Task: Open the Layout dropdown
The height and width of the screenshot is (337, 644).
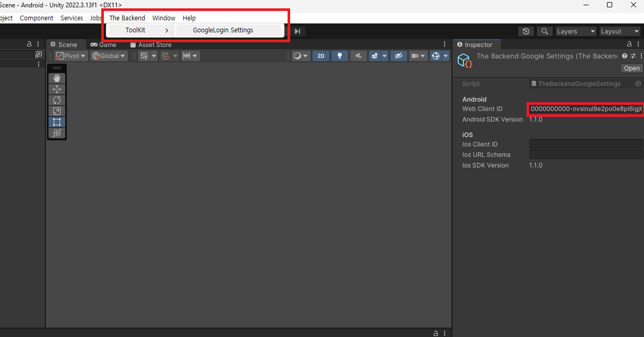Action: tap(619, 31)
